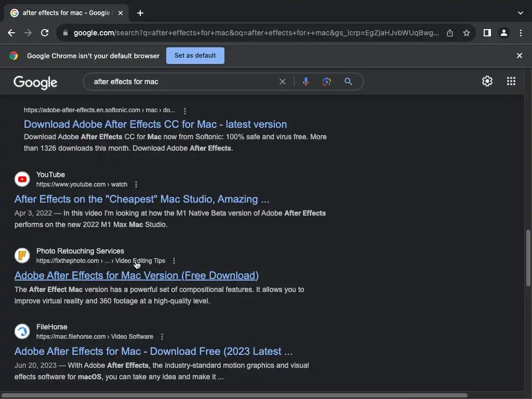Screen dimensions: 532x399
Task: Close the 'after effects for mac' tab
Action: [121, 13]
